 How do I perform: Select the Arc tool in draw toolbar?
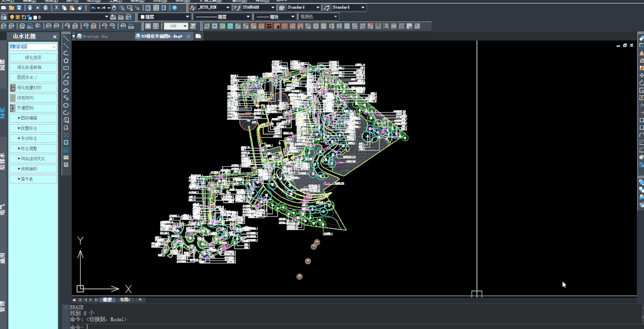(66, 76)
